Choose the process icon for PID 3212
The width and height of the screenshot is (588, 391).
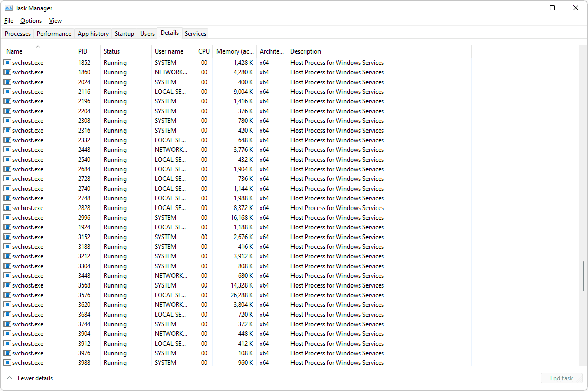7,256
